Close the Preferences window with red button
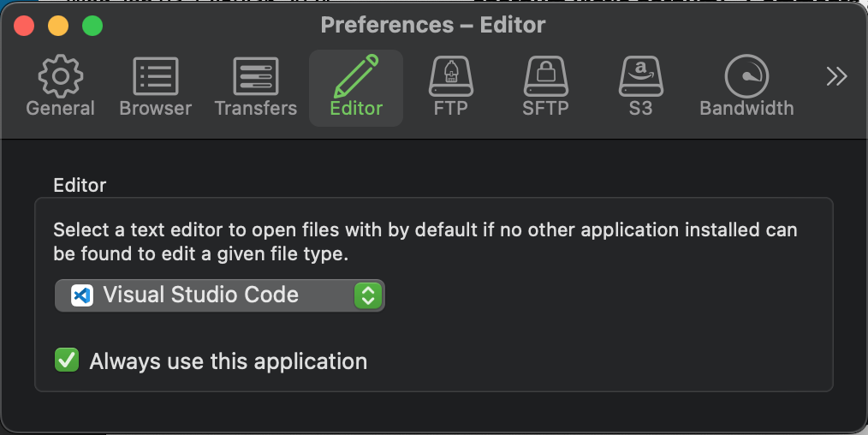Screen dimensions: 868x435 pos(24,26)
